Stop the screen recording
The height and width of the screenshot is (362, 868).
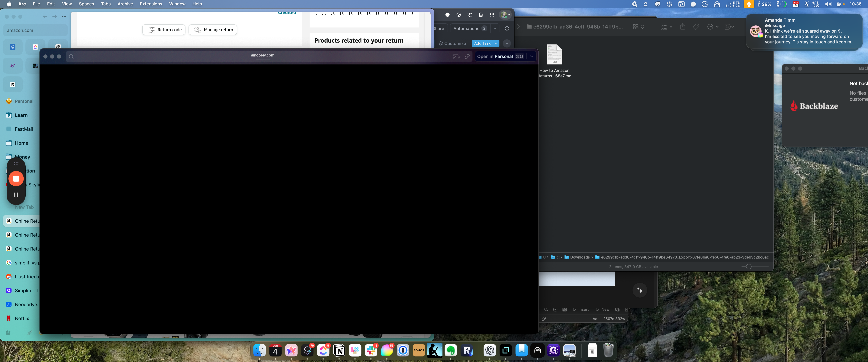[x=16, y=179]
